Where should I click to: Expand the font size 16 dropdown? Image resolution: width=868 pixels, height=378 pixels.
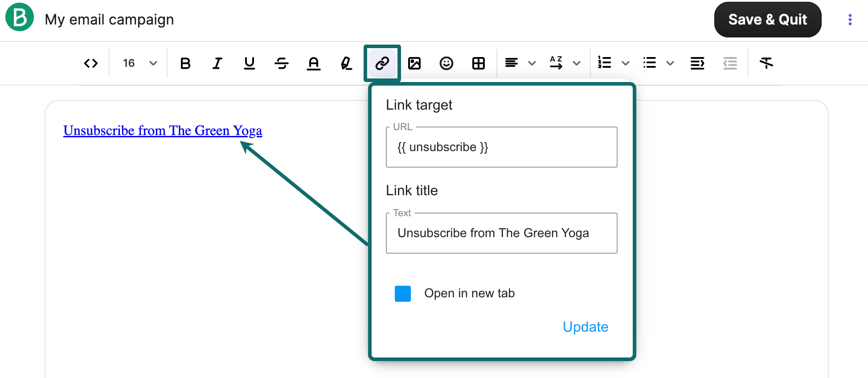click(153, 63)
